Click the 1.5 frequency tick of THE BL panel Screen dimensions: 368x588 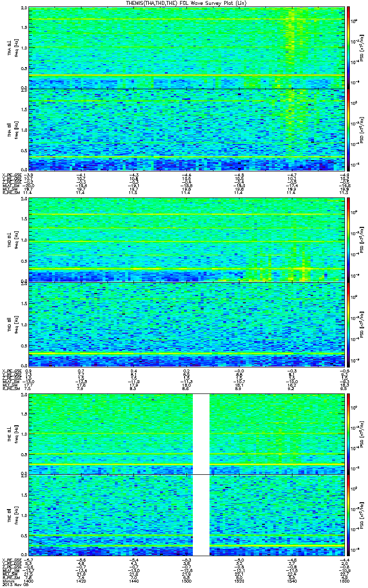24,414
